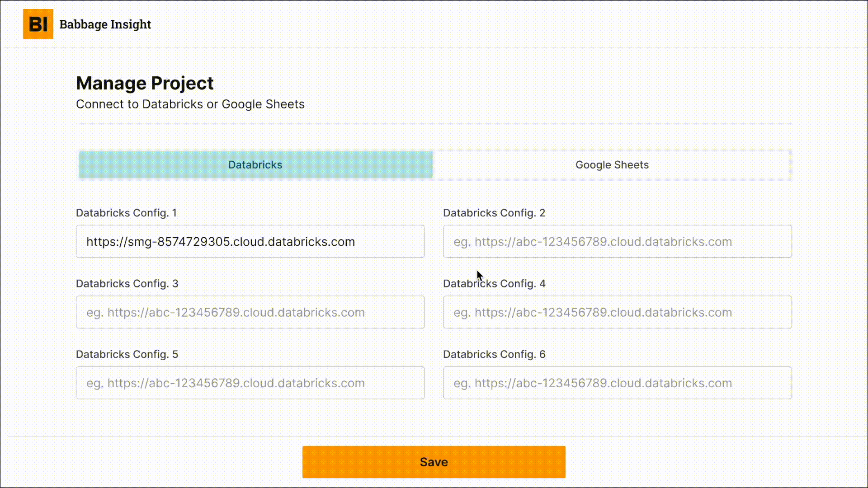Click the Databricks Config. 1 label
The height and width of the screenshot is (488, 868).
(x=126, y=213)
